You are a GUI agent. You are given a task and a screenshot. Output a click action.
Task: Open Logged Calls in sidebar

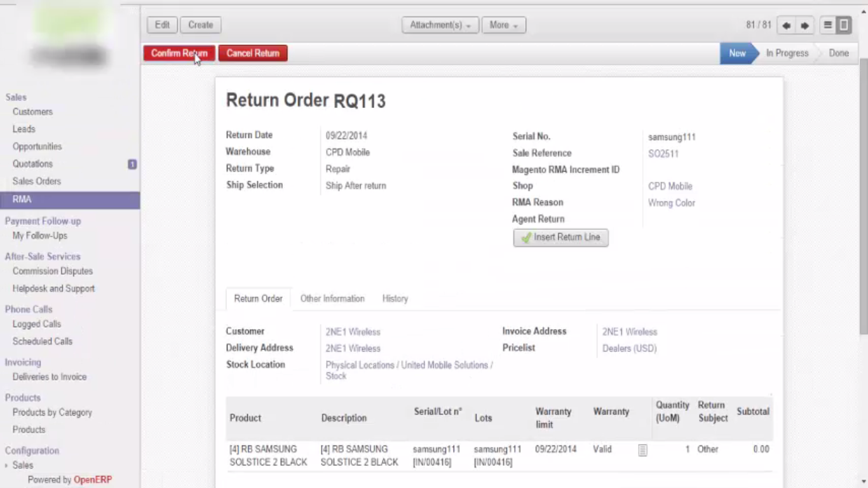coord(37,324)
